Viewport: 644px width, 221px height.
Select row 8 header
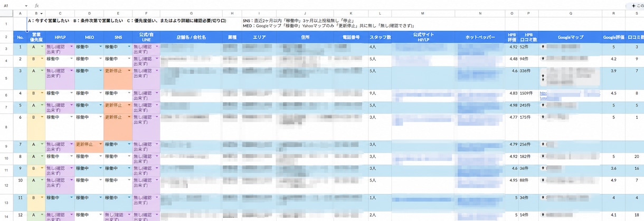[6, 127]
